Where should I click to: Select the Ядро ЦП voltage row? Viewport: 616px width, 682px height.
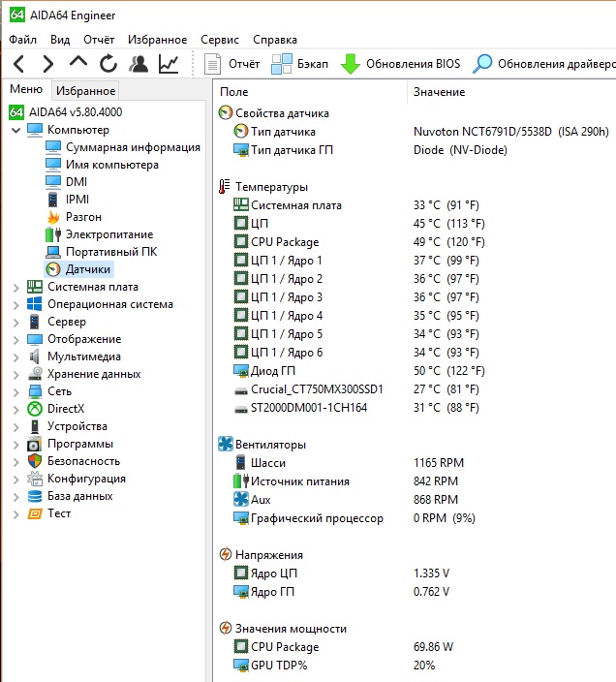coord(415,573)
